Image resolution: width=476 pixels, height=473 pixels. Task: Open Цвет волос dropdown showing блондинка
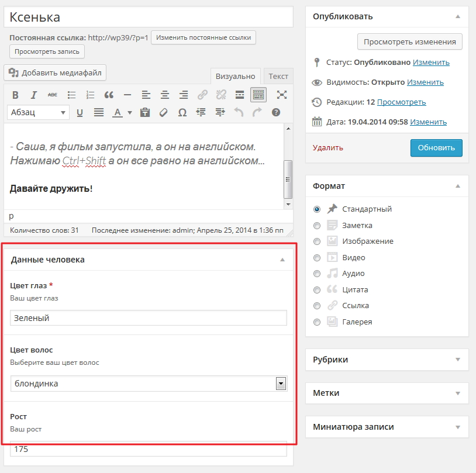[x=149, y=384]
